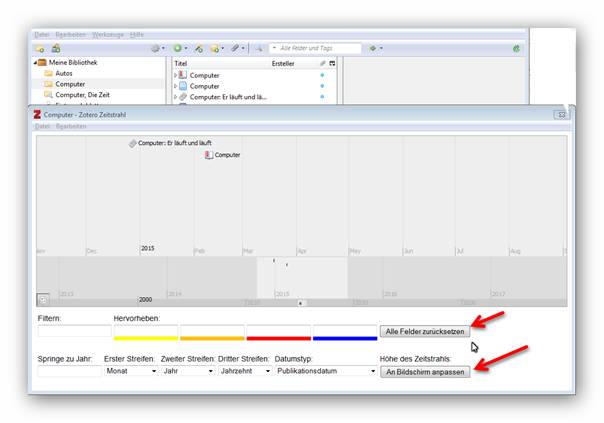This screenshot has width=604, height=423.
Task: Click the 2000 label on the decade band
Action: (145, 299)
